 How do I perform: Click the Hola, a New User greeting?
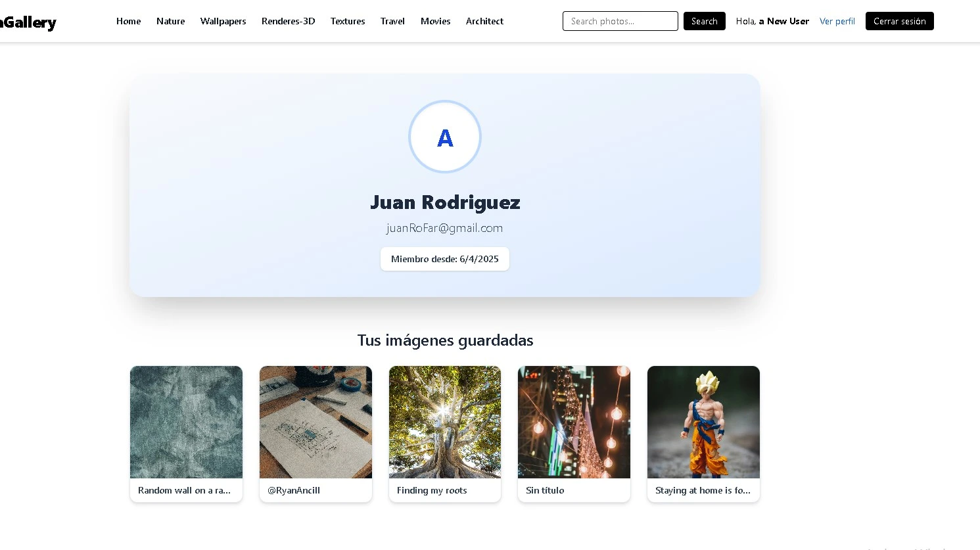point(772,21)
